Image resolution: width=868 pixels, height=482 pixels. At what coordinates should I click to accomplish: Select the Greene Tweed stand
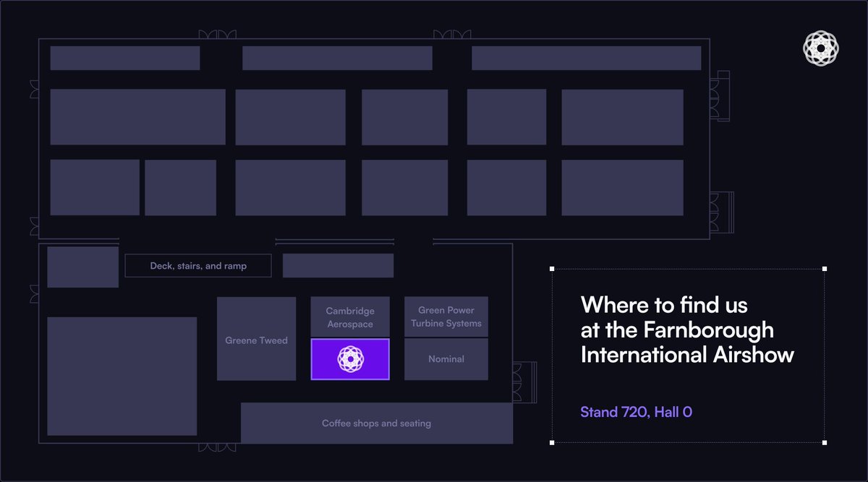point(256,338)
